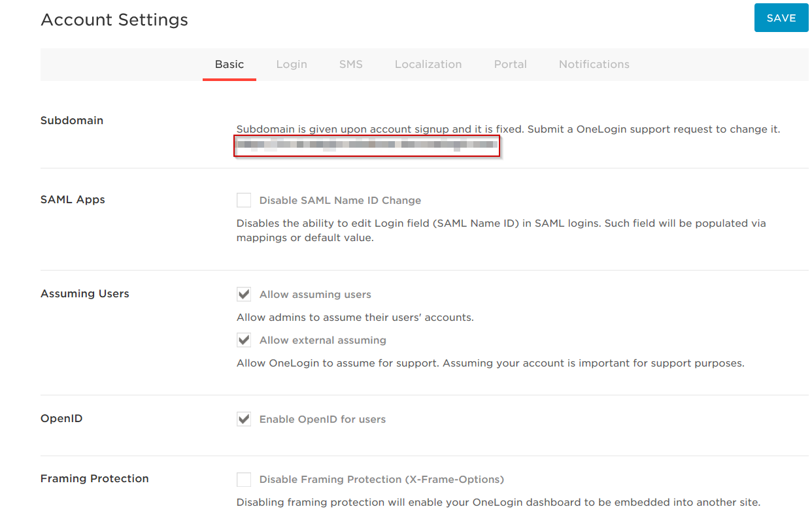Select the Portal tab
The width and height of the screenshot is (812, 526).
tap(511, 64)
